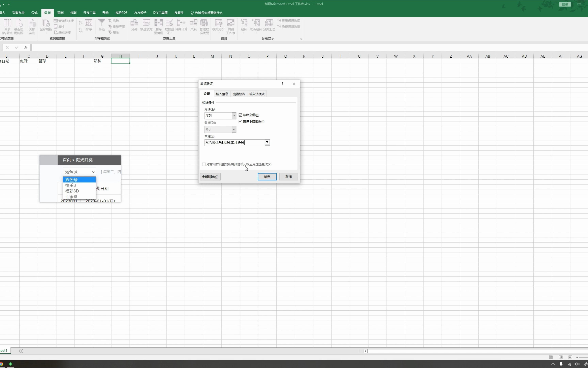Screen dimensions: 588x368
Task: Click the range selector arrow in 来源 field
Action: [x=267, y=142]
